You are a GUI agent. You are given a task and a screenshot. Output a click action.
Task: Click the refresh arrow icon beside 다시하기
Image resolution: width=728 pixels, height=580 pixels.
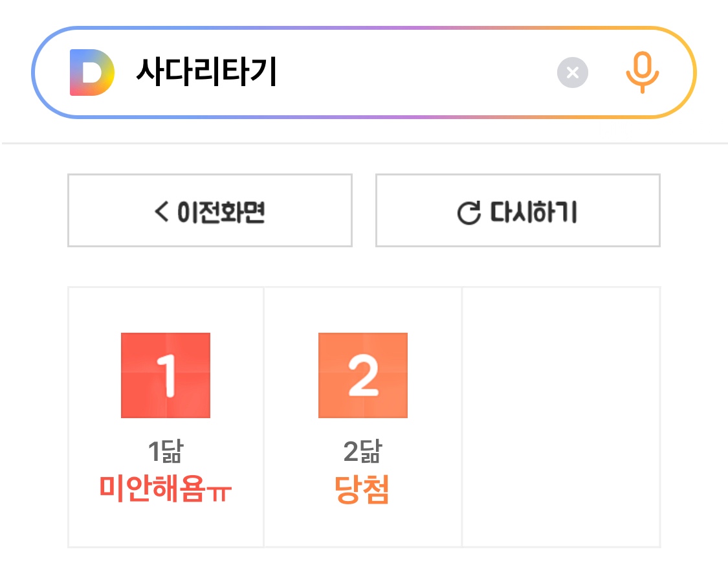click(x=469, y=212)
